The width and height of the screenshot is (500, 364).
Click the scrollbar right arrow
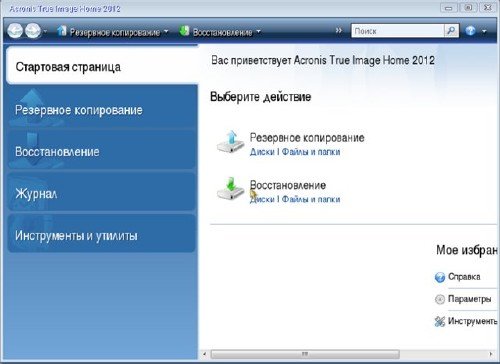[x=491, y=354]
